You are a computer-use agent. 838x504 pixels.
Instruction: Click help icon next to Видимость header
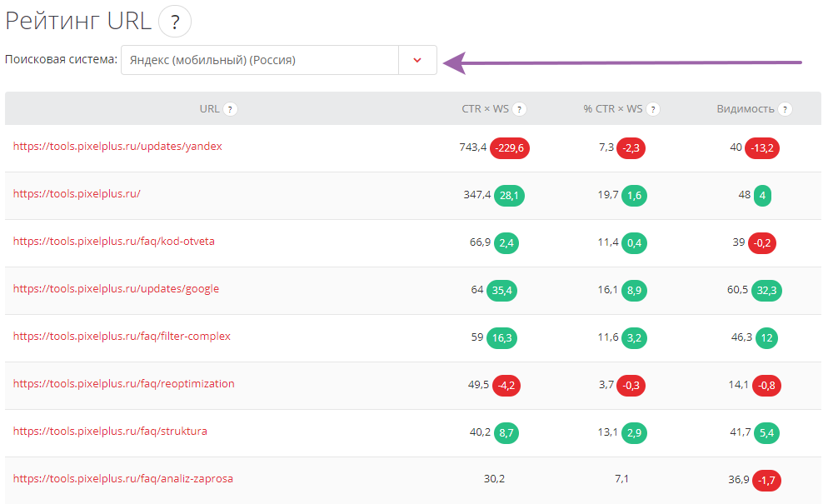785,109
